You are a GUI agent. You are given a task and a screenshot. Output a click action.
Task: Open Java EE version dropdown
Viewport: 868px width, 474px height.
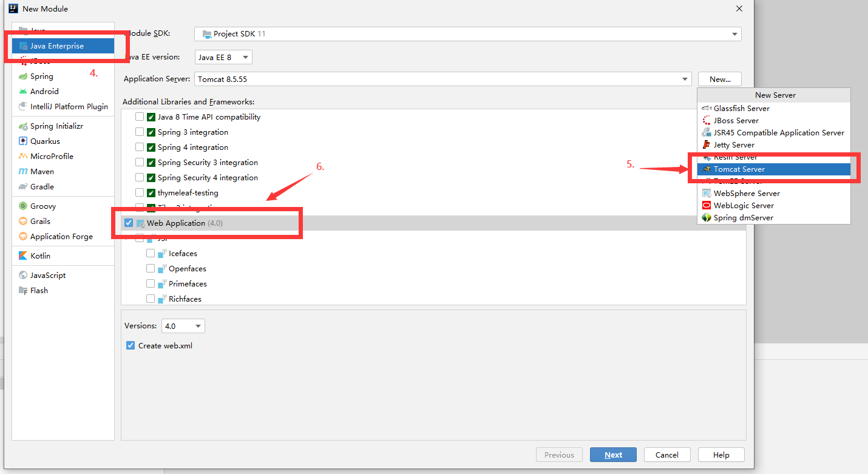click(223, 57)
